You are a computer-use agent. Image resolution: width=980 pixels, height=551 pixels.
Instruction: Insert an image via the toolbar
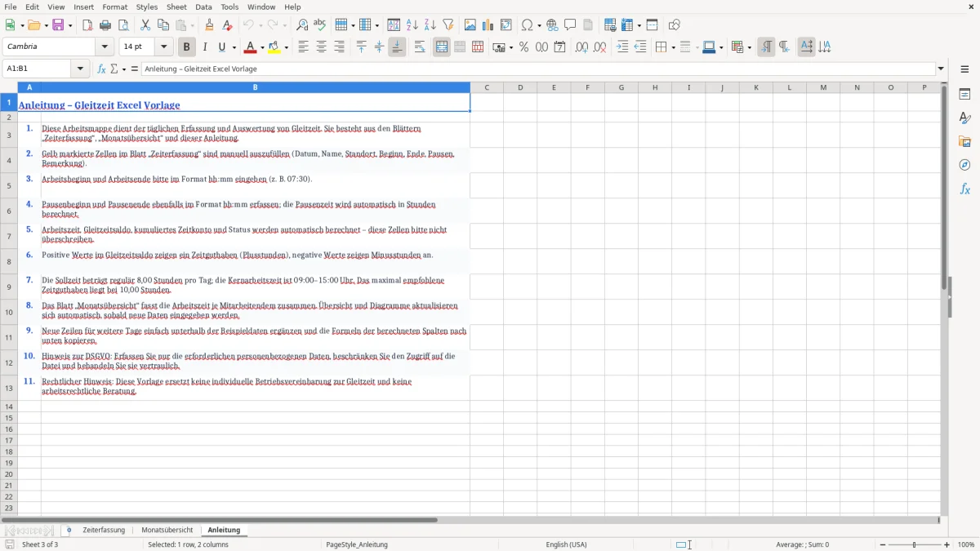coord(470,25)
